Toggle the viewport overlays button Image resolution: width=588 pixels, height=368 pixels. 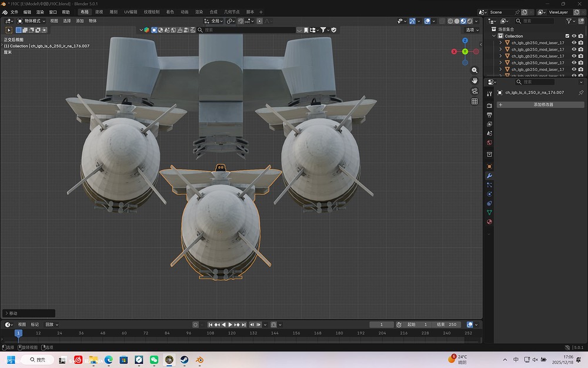click(x=427, y=21)
